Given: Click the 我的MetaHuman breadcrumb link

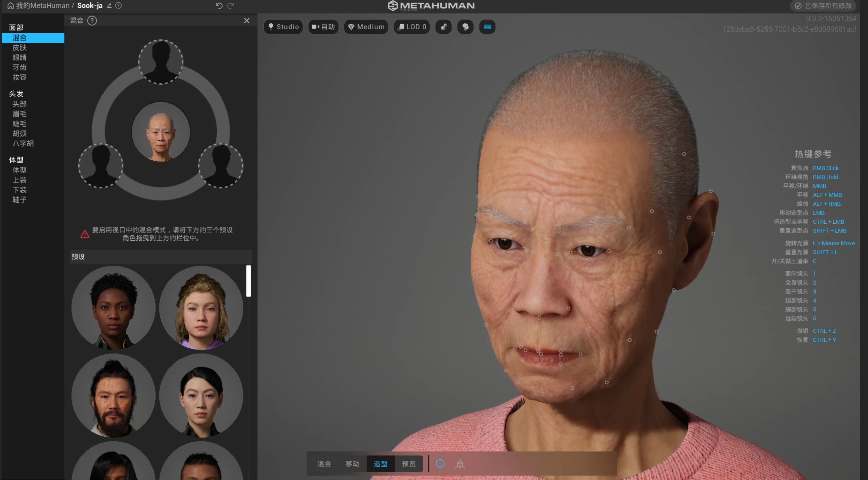Looking at the screenshot, I should [x=43, y=6].
